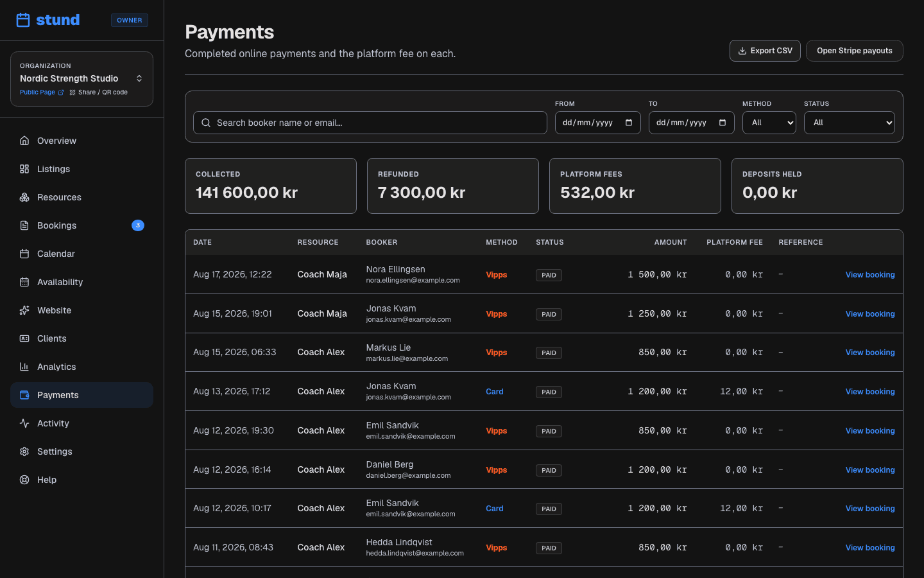This screenshot has width=924, height=578.
Task: Click Aug 15, 2026, 19:01 date cell
Action: (232, 313)
